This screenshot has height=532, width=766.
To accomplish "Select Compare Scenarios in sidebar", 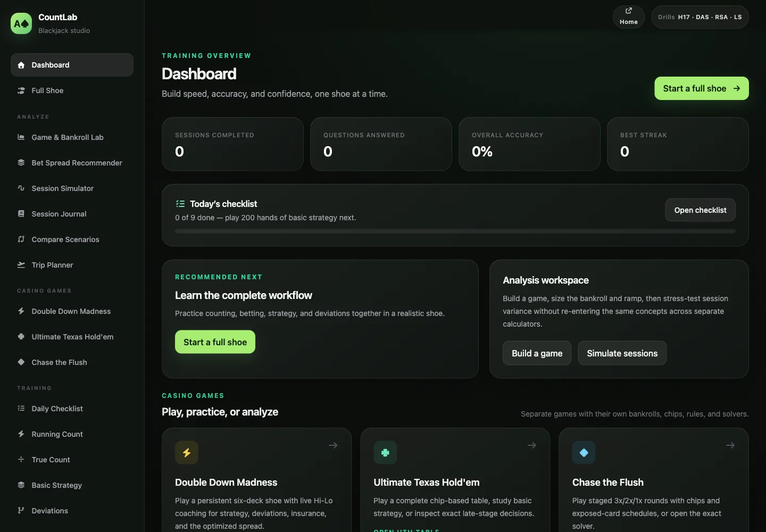I will click(x=72, y=239).
